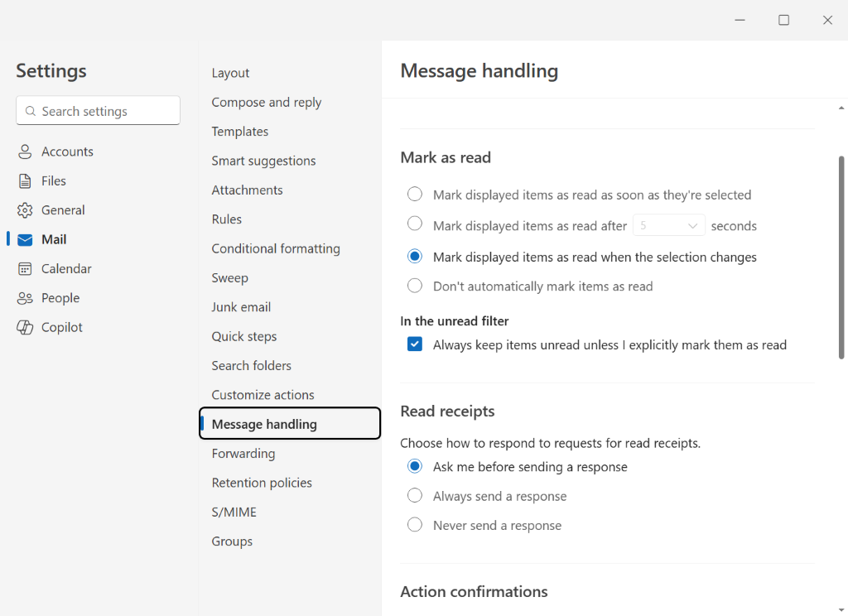Select ask me before sending a response
The width and height of the screenshot is (848, 616).
[415, 465]
